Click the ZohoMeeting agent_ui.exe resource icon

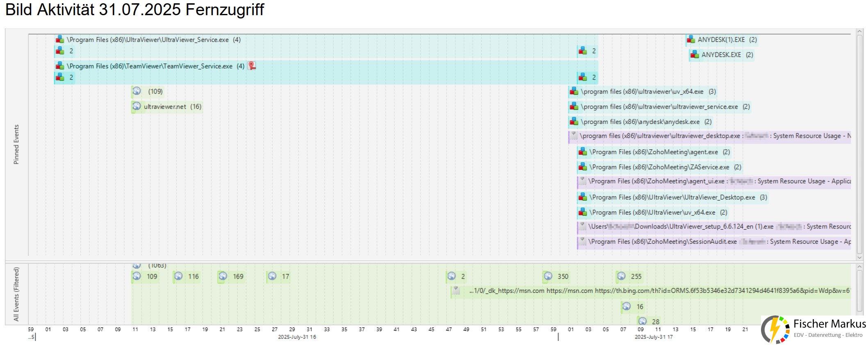583,181
